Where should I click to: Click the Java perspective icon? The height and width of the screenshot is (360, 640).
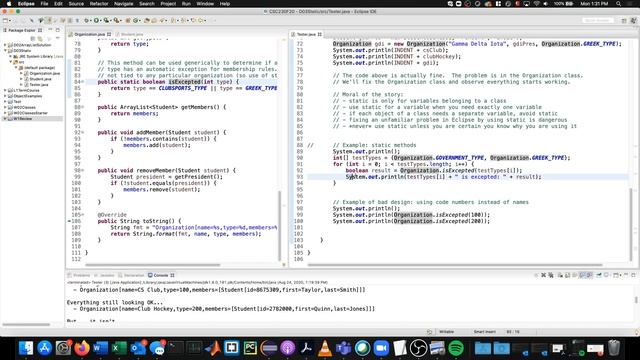point(633,20)
